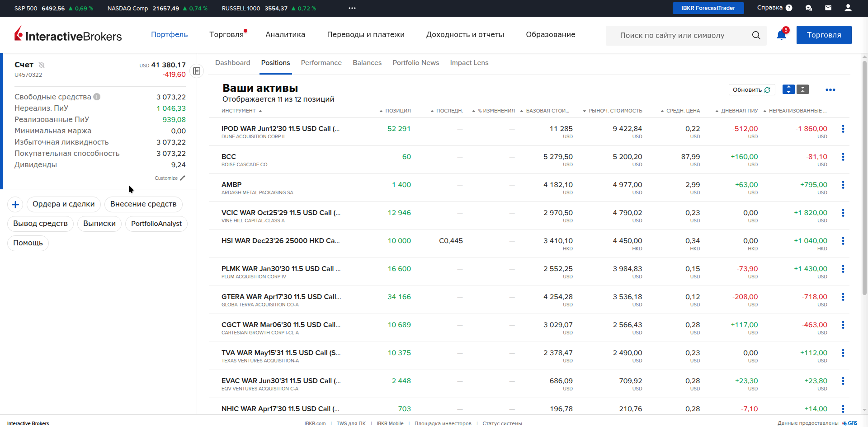The image size is (868, 427).
Task: Open row menu for VCIC WAR position
Action: [x=843, y=213]
